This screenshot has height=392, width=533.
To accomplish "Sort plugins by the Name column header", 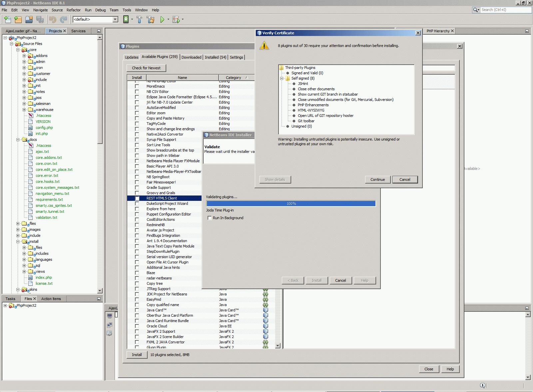I will [x=182, y=78].
